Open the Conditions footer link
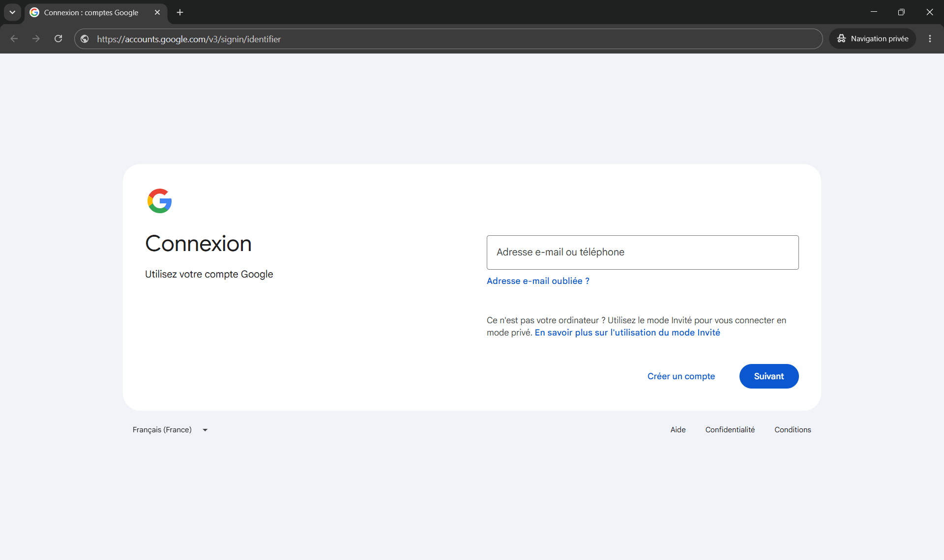 coord(793,430)
